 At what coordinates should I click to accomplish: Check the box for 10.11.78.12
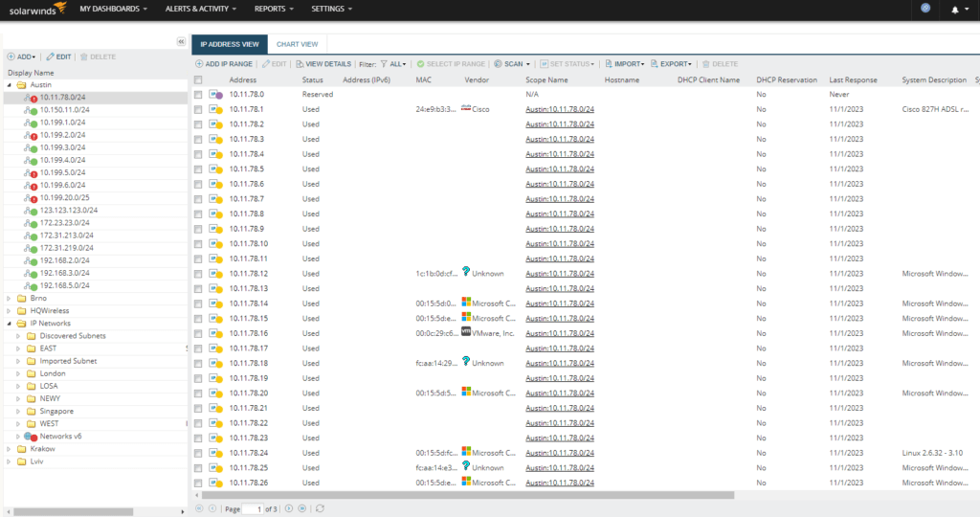click(198, 274)
